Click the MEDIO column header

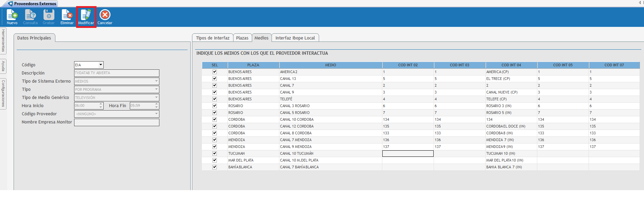330,65
